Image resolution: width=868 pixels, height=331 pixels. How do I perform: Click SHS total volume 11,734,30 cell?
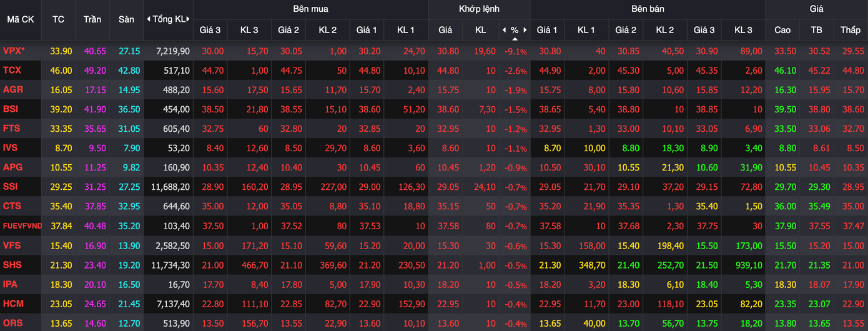coord(170,265)
